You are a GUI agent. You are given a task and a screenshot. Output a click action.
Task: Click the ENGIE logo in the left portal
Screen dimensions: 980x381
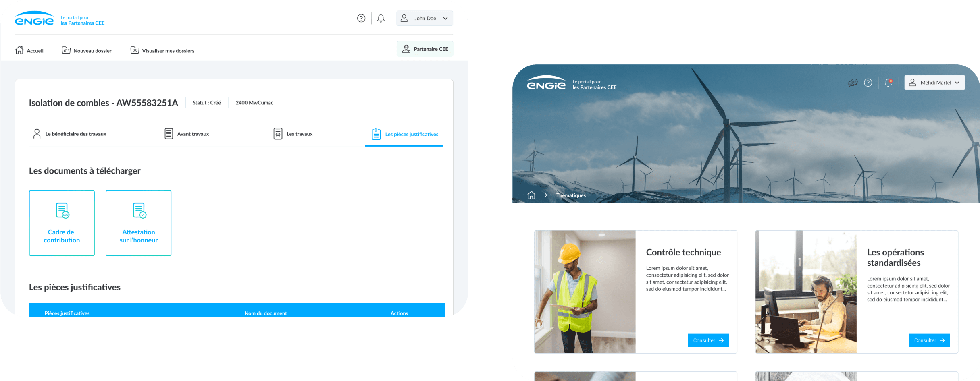(x=34, y=19)
